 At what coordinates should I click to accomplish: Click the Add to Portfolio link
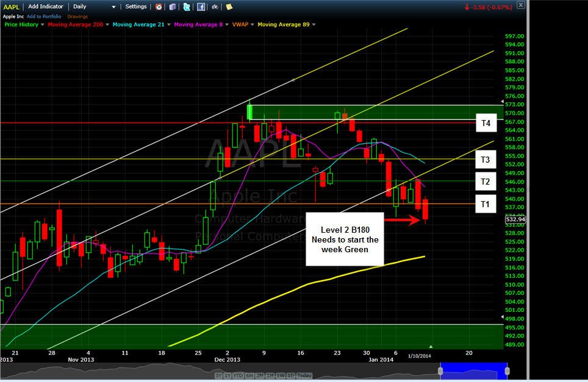coord(44,16)
